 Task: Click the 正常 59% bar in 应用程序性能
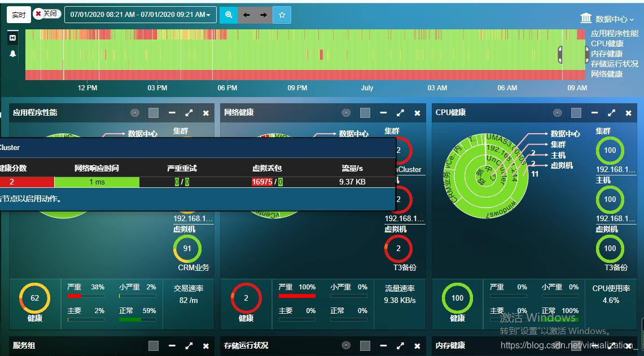tap(137, 319)
